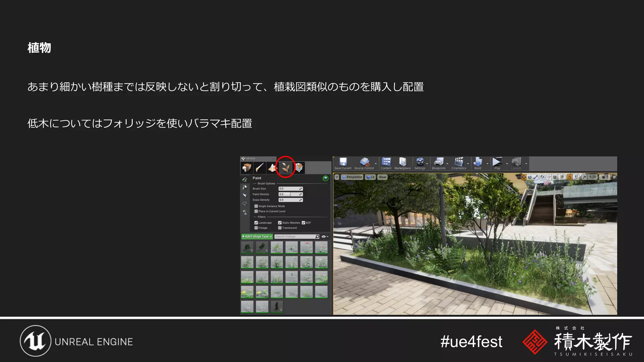
Task: Check the Translucent filter checkbox
Action: 280,228
